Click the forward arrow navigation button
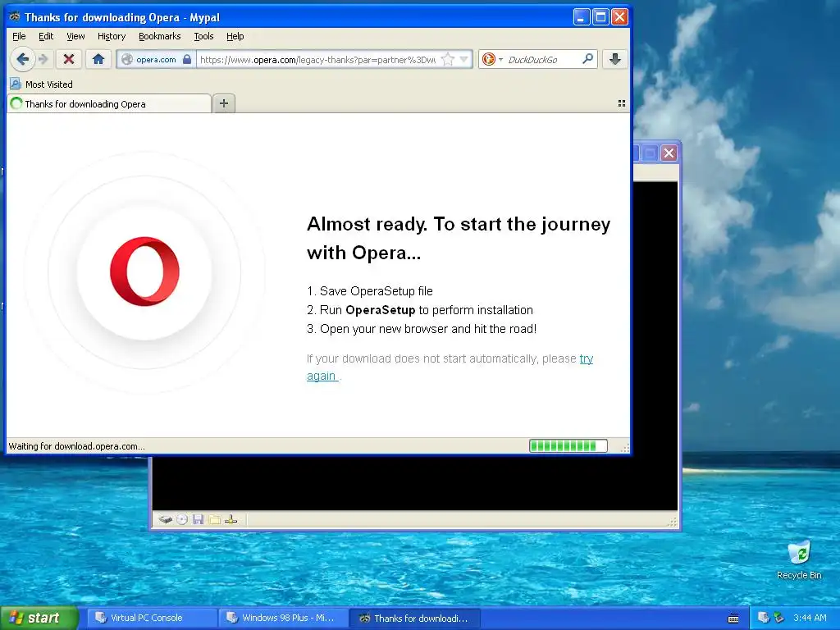840x630 pixels. 43,59
